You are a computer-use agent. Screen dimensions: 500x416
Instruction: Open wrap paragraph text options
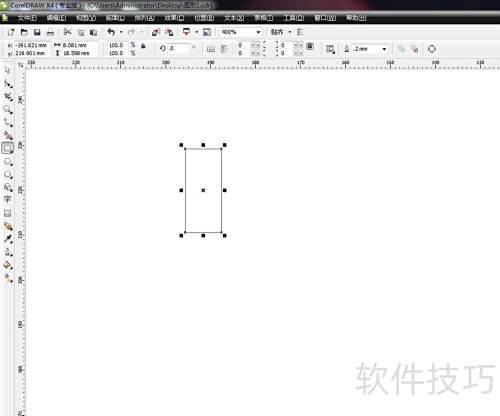(330, 49)
